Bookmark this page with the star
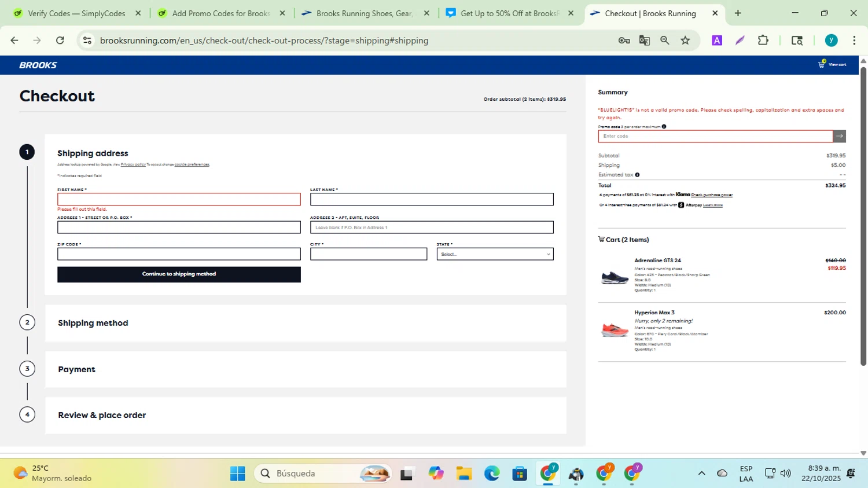The image size is (868, 488). coord(686,41)
